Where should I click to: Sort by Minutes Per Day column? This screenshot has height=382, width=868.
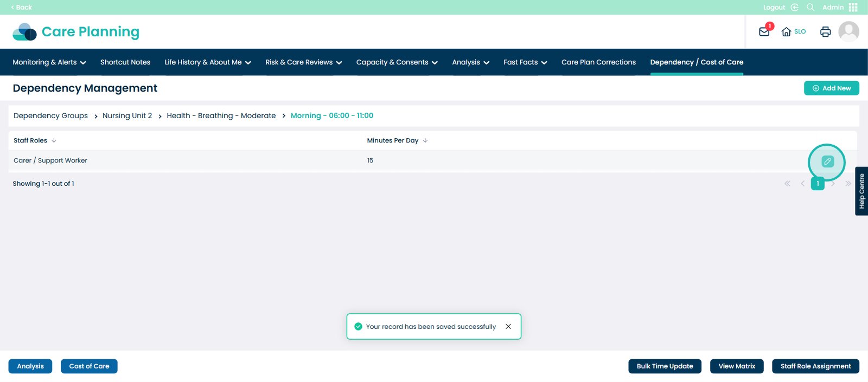click(x=425, y=140)
